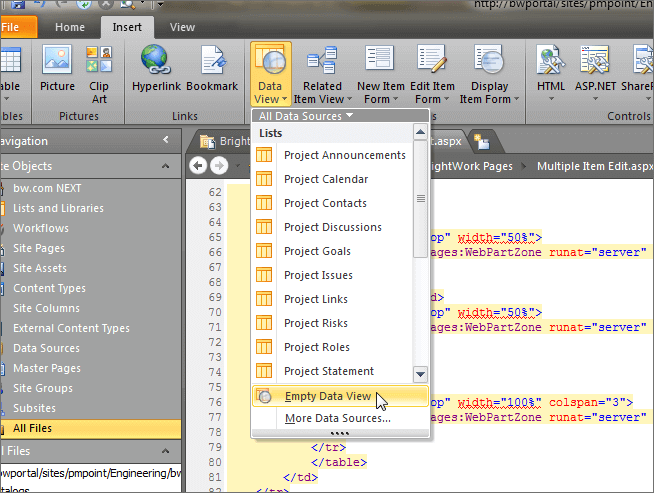Choose More Data Sources... menu item
The width and height of the screenshot is (654, 493).
pyautogui.click(x=340, y=418)
